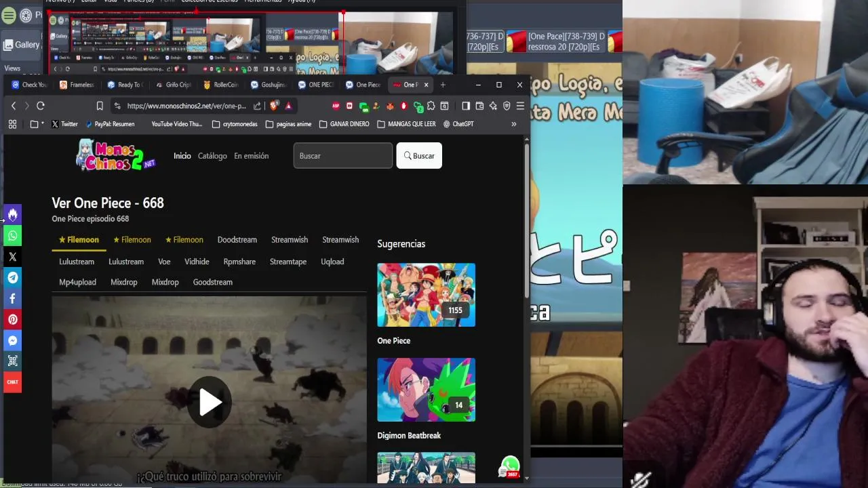Select the Goodstream server tab
868x488 pixels.
click(212, 282)
